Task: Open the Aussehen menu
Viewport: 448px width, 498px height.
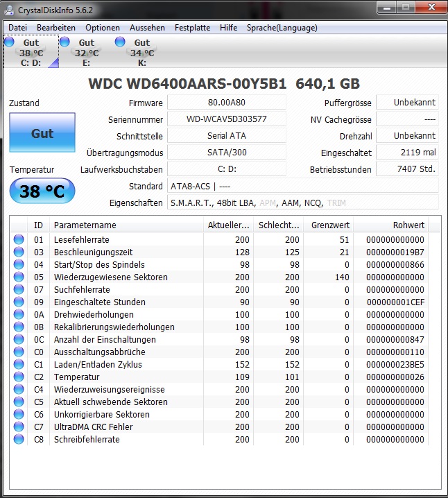Action: (x=147, y=28)
